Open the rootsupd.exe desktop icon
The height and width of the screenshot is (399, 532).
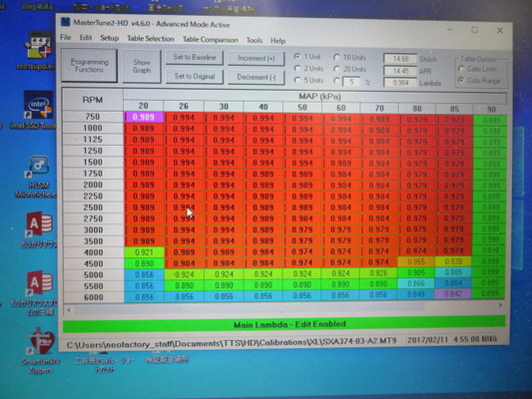tap(38, 50)
